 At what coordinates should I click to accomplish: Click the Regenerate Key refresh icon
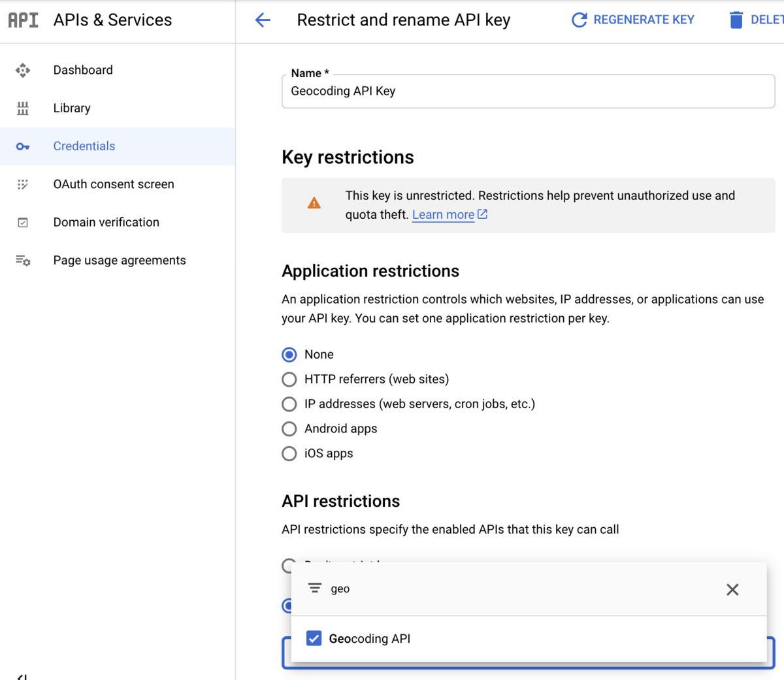[x=579, y=20]
